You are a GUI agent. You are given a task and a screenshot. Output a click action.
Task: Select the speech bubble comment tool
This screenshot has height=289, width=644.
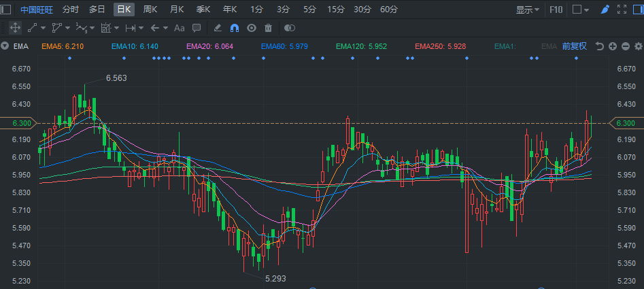coord(197,28)
